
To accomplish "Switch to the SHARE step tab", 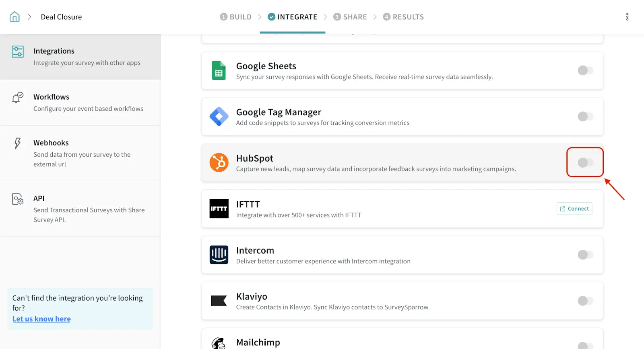I will pos(350,17).
